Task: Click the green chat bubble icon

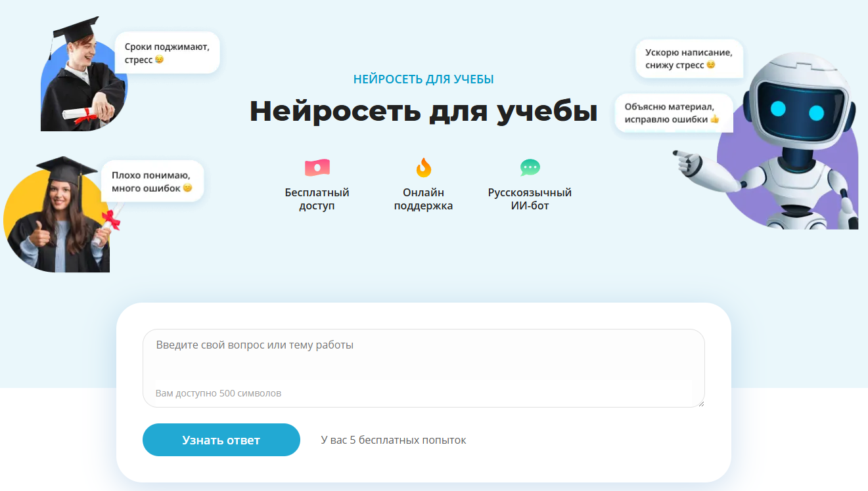Action: 530,167
